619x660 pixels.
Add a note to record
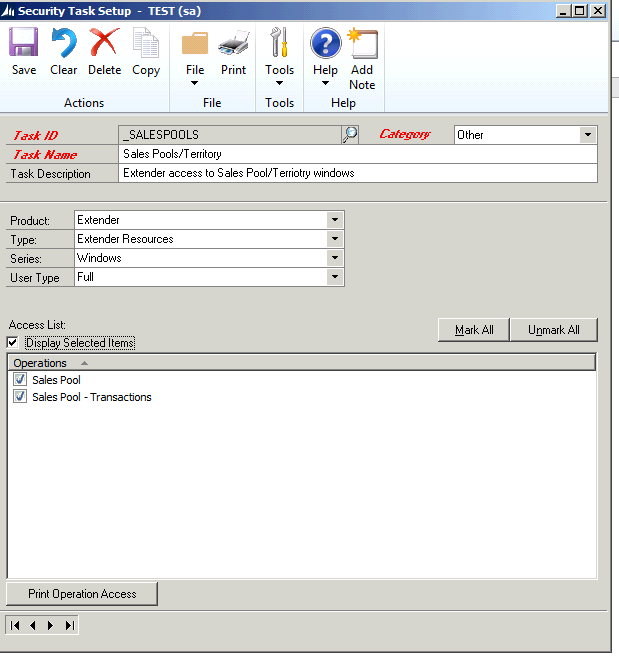[x=362, y=59]
